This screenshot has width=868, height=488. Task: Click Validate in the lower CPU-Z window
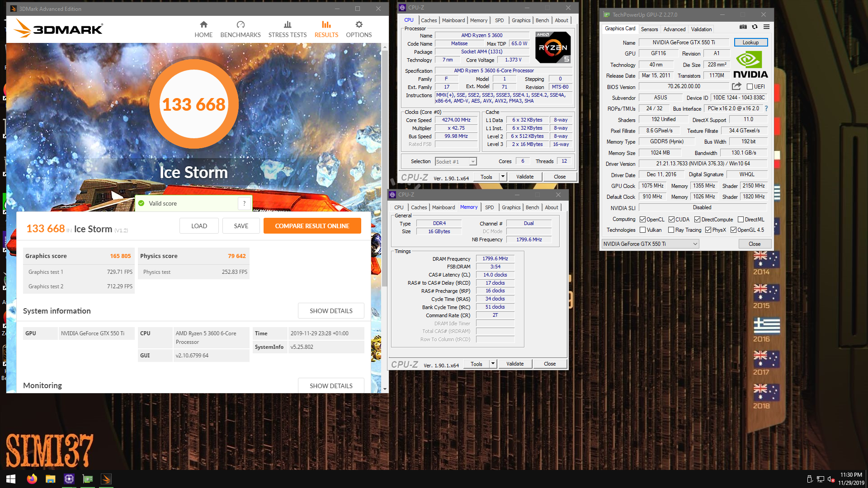pos(515,364)
